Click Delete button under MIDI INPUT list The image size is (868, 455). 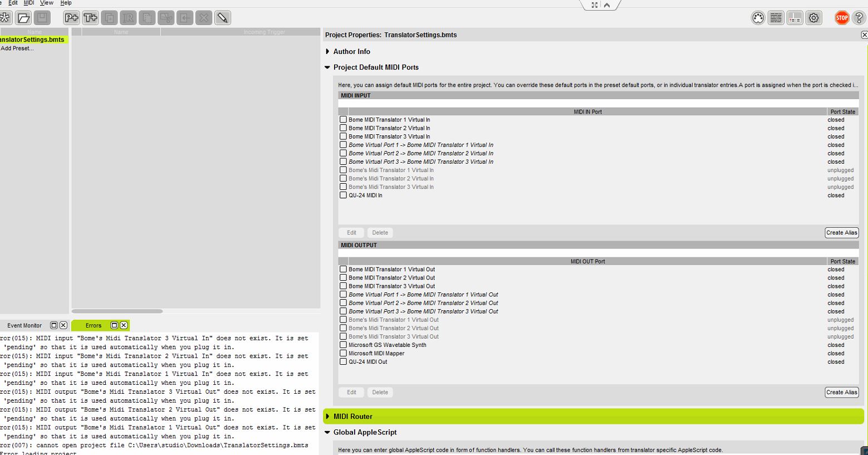[x=380, y=233]
